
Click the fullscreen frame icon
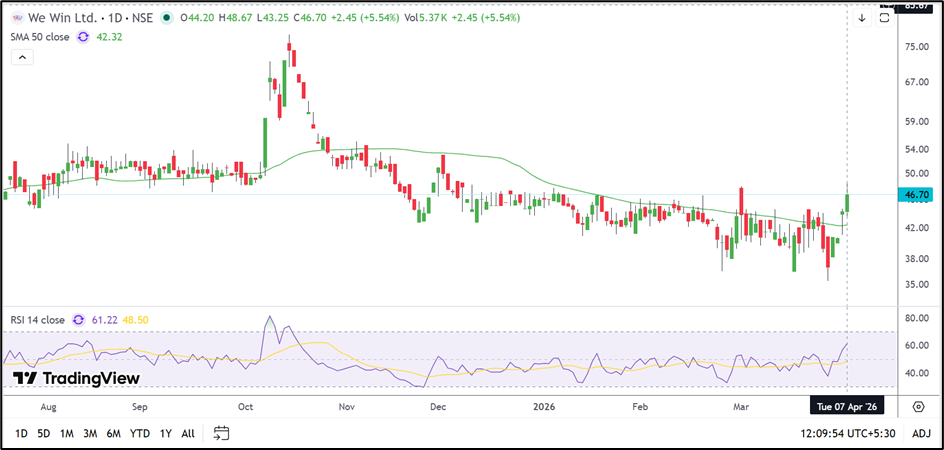(x=884, y=19)
